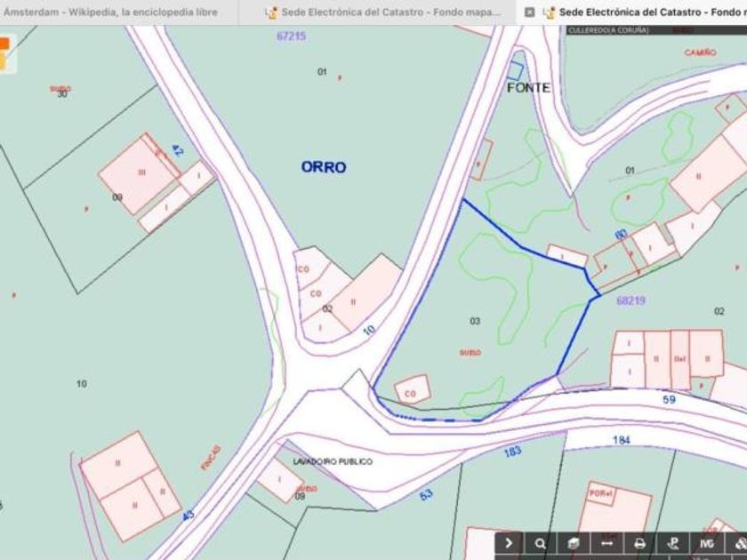Image resolution: width=747 pixels, height=560 pixels.
Task: Click the orange layer control at top left
Action: click(4, 44)
